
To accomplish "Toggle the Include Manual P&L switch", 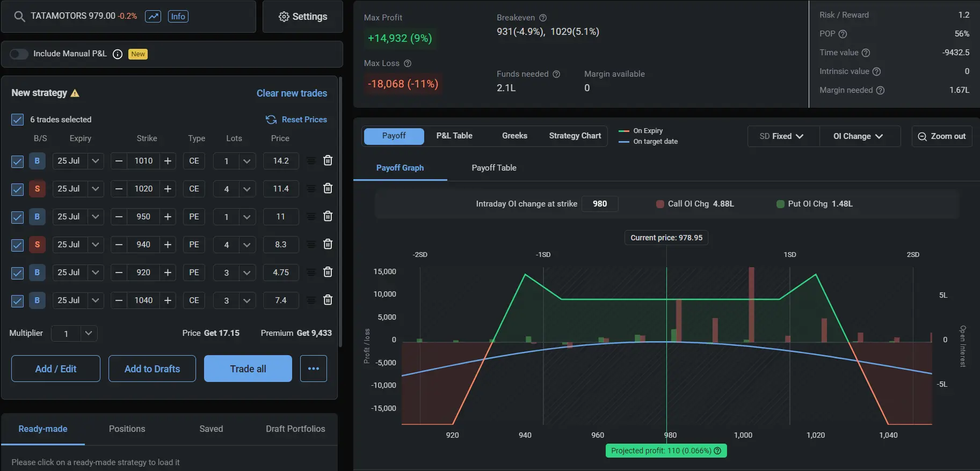I will tap(19, 54).
